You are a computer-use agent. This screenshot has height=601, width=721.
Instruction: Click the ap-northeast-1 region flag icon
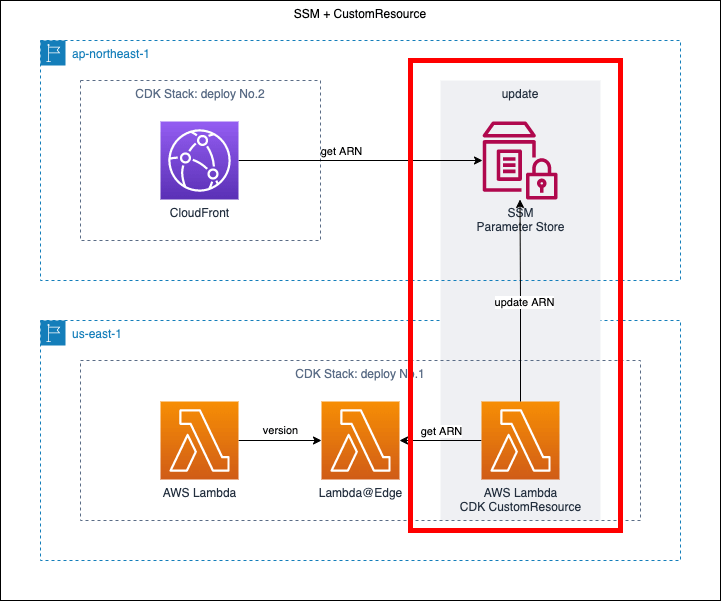(x=53, y=53)
